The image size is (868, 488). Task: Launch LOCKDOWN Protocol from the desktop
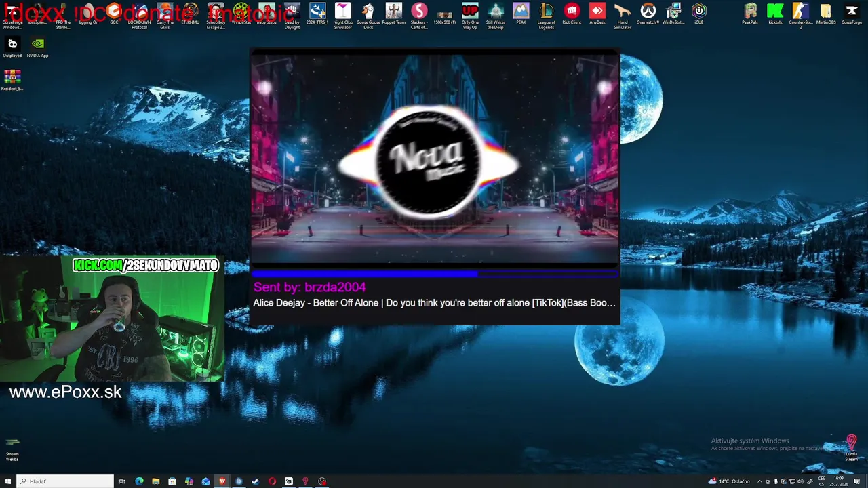139,16
